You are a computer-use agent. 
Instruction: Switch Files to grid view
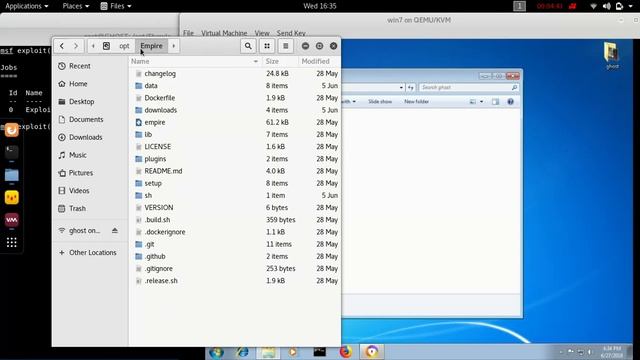(x=267, y=46)
